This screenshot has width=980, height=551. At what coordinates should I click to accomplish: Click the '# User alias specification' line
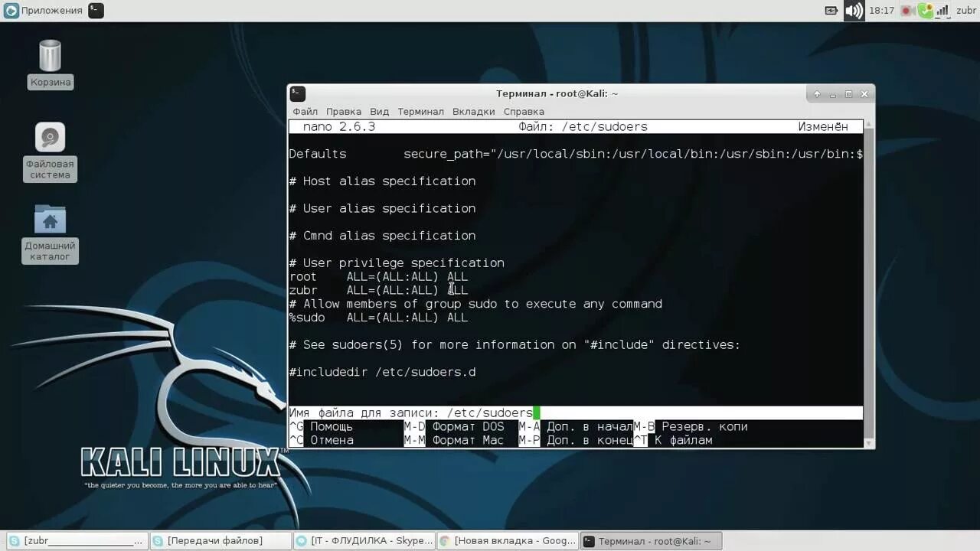coord(382,209)
